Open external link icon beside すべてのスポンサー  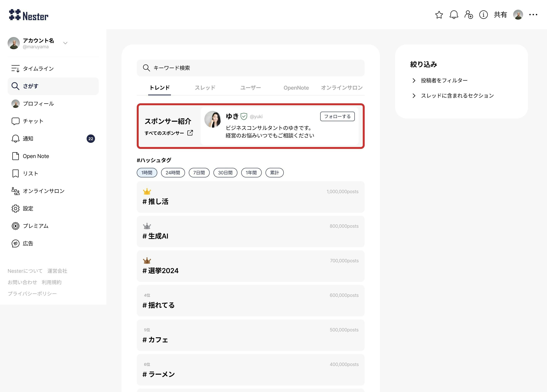pyautogui.click(x=190, y=133)
